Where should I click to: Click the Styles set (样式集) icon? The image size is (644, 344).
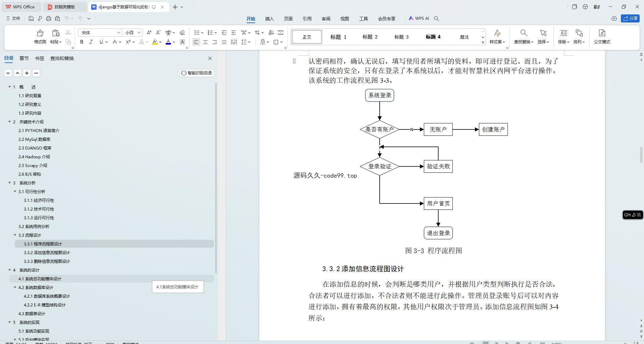(497, 33)
